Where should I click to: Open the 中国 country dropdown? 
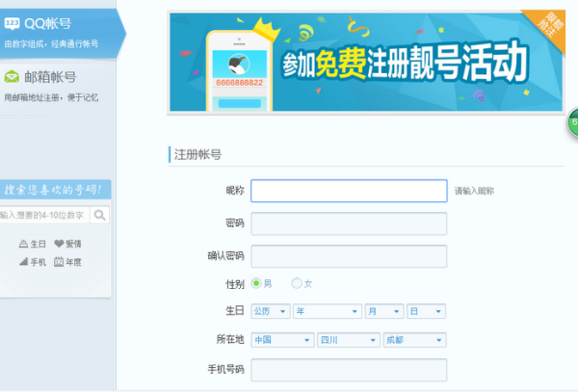(282, 340)
